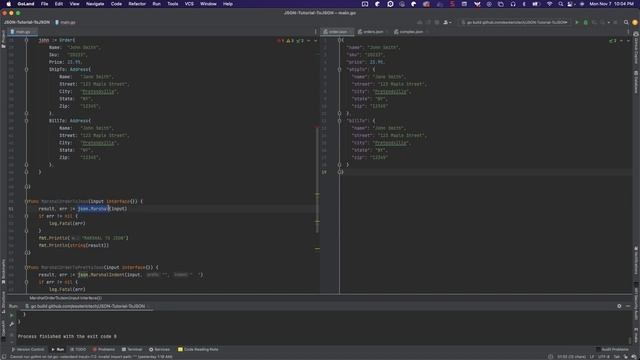This screenshot has height=360, width=640.
Task: Select the main.go editor tab
Action: click(x=23, y=32)
